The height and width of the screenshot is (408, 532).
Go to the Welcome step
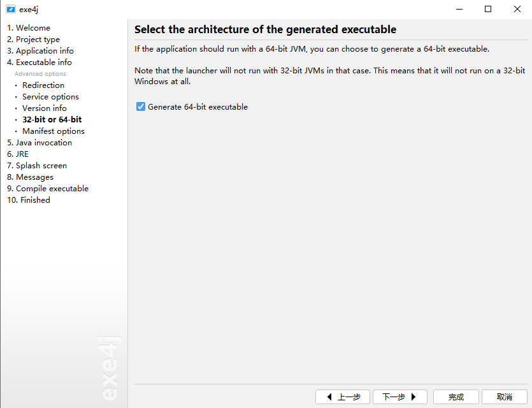pyautogui.click(x=29, y=28)
